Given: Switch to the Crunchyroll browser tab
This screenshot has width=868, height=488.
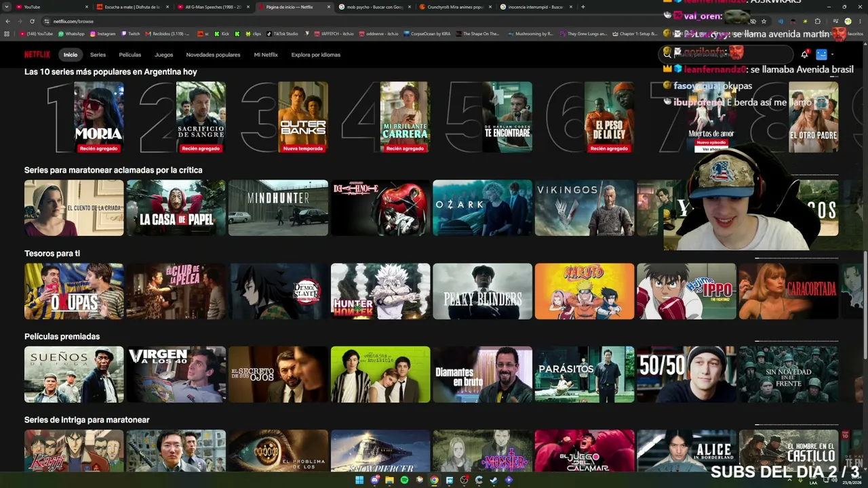Looking at the screenshot, I should pyautogui.click(x=455, y=7).
